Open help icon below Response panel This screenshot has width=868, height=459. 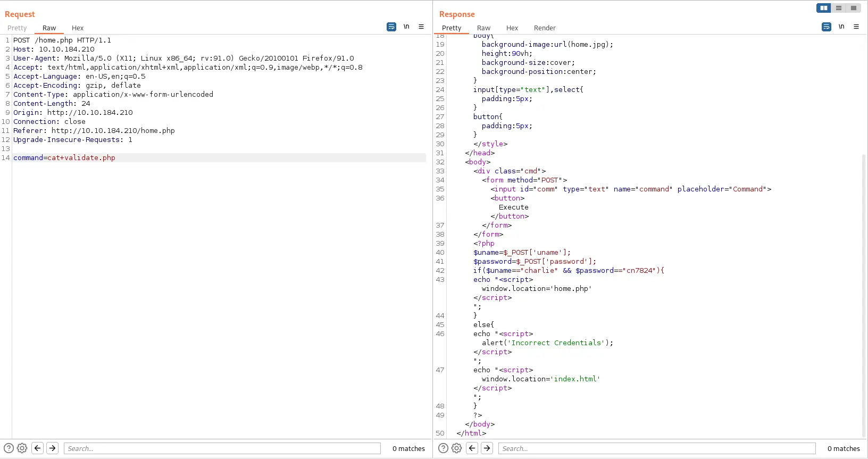(443, 448)
